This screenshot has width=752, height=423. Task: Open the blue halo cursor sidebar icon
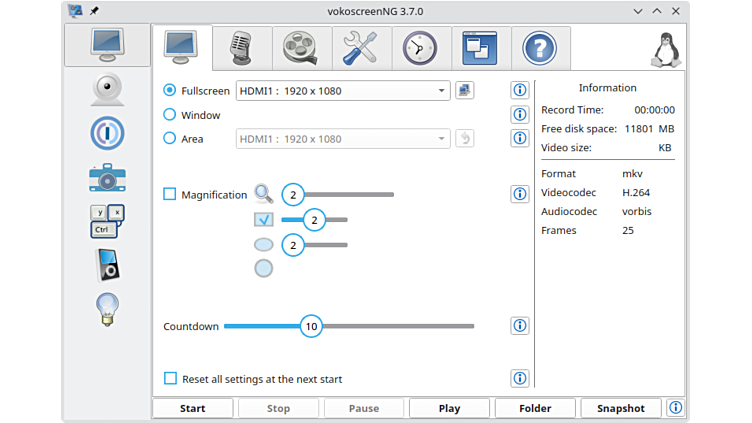(107, 133)
